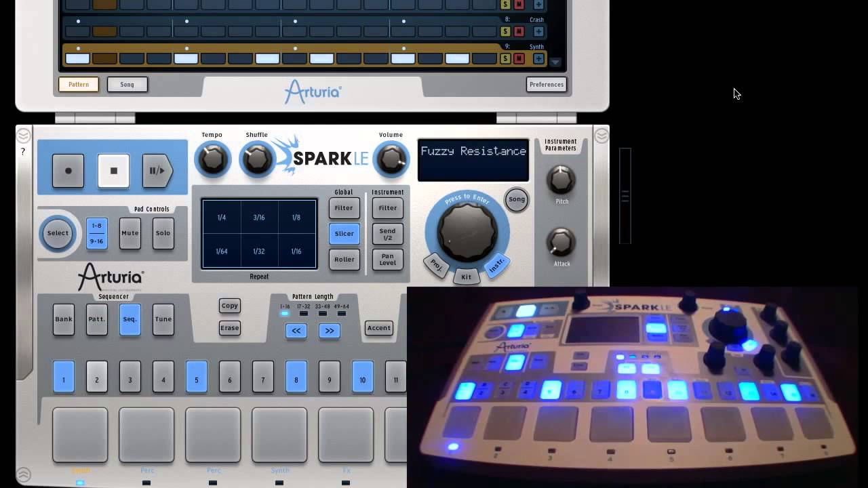This screenshot has height=488, width=868.
Task: Toggle the Seq. sequencer button
Action: [130, 319]
